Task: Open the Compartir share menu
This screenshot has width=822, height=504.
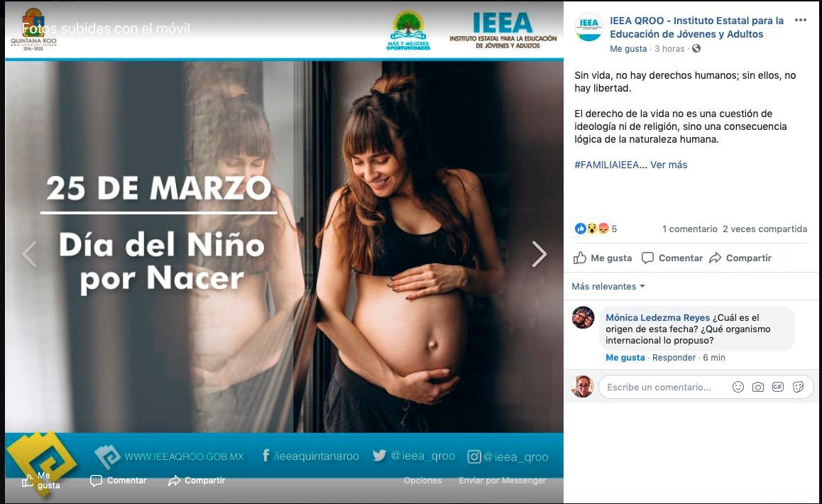Action: pos(740,258)
